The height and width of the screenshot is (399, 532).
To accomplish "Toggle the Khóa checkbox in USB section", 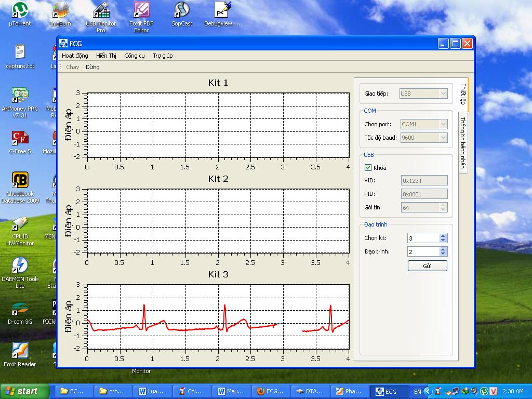I will 368,168.
